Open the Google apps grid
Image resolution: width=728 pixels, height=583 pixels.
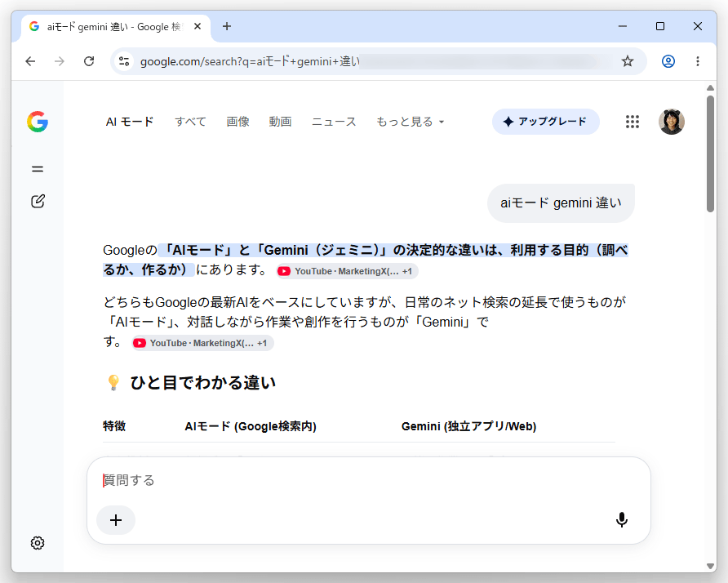pyautogui.click(x=632, y=122)
